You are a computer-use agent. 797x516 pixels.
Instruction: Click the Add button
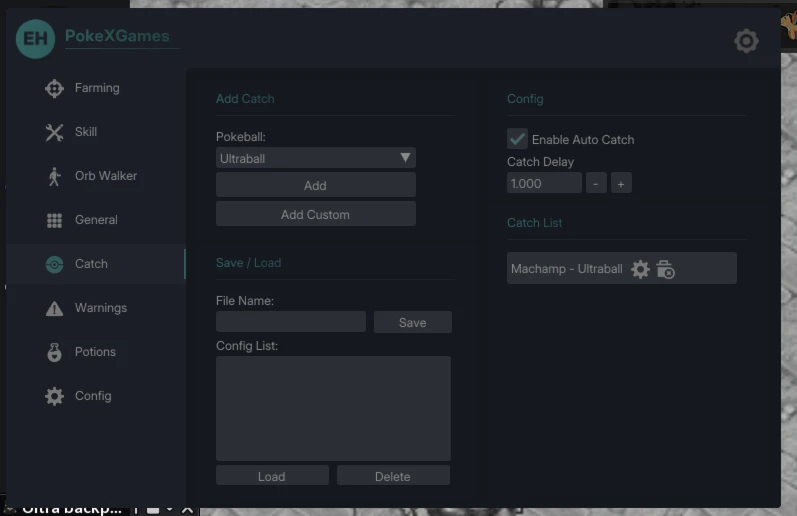[x=316, y=186]
